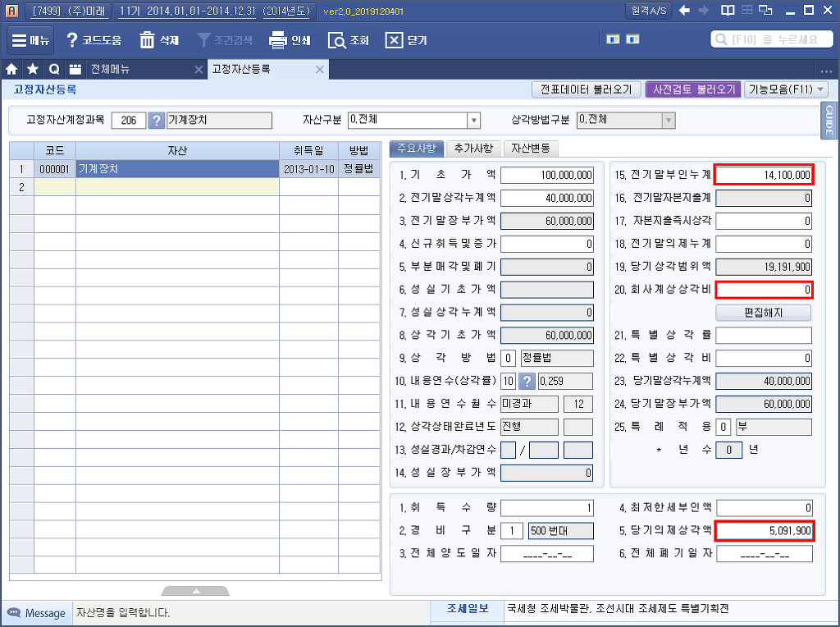
Task: Click the Message speech bubble icon
Action: point(13,612)
